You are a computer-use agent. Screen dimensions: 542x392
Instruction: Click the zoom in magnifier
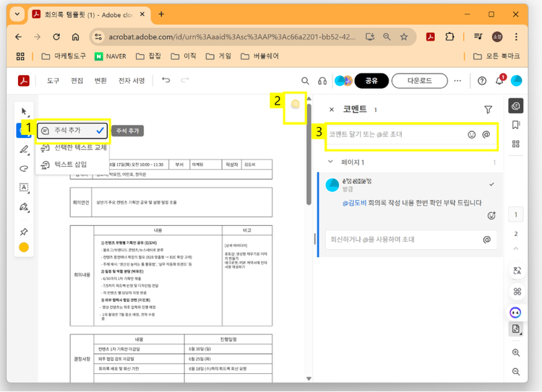pos(516,352)
